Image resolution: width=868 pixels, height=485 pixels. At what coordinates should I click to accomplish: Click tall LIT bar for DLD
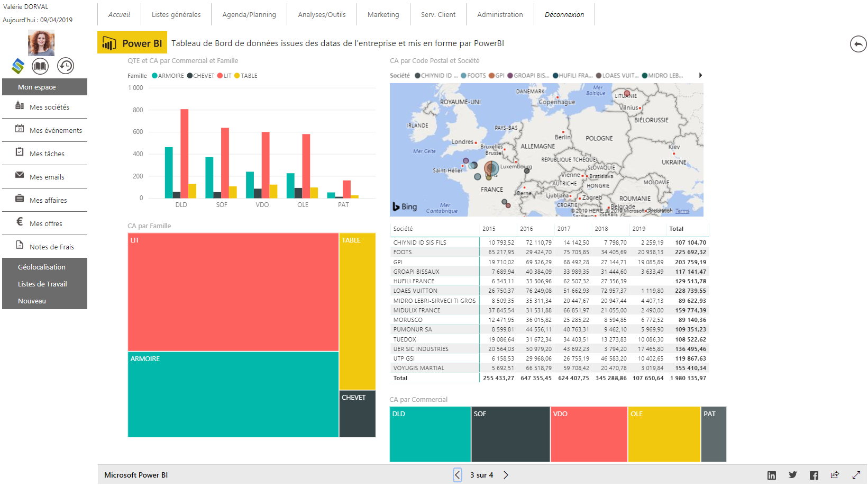point(185,154)
